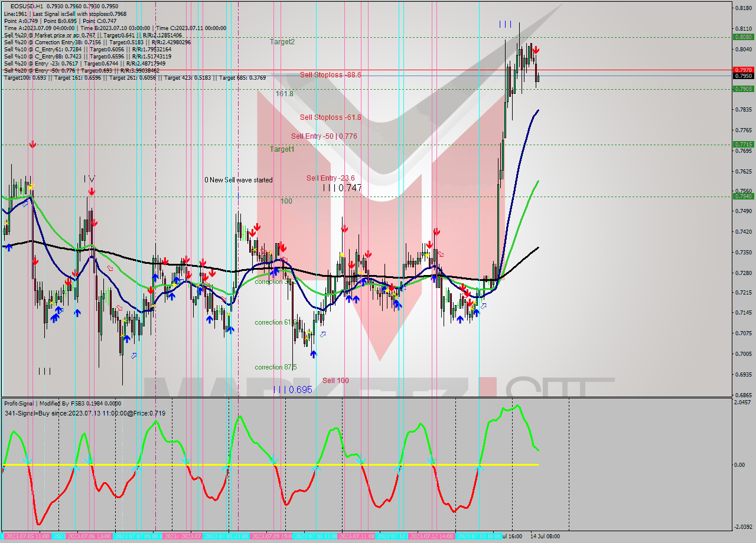Click the 'Target100: 0.693' targets line
This screenshot has width=756, height=543.
135,77
